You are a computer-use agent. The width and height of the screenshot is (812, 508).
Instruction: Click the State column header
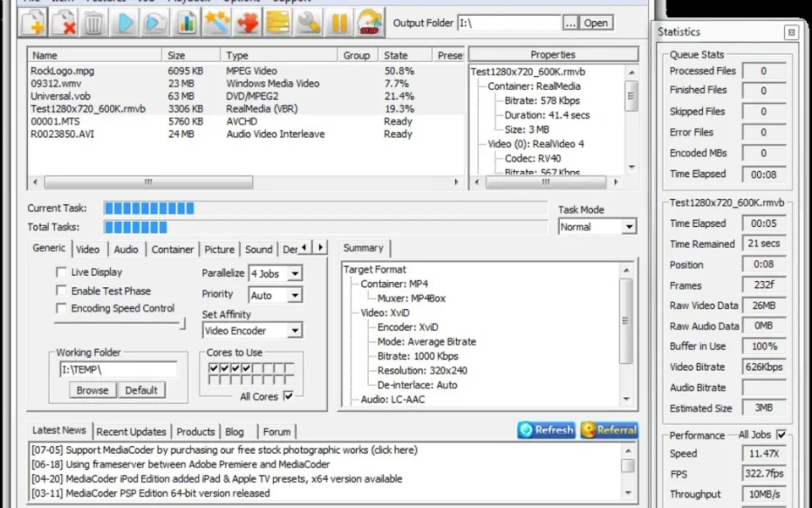pos(405,55)
